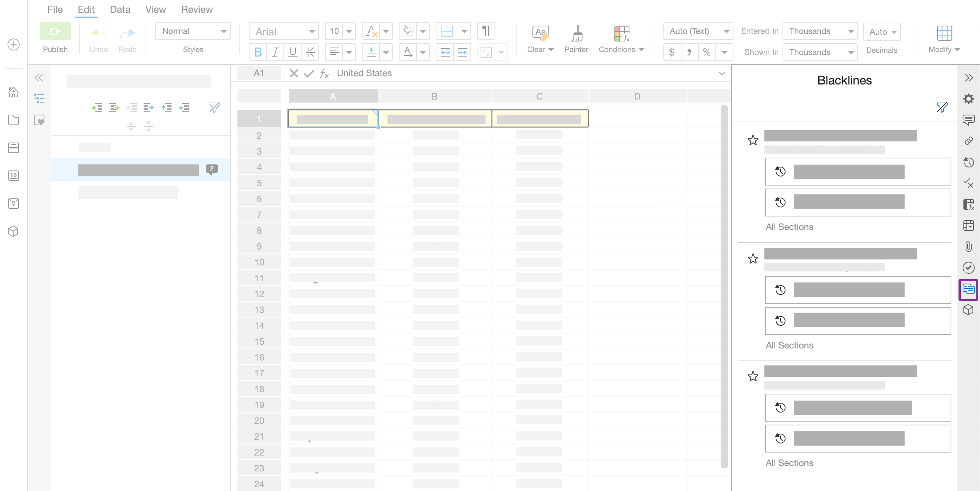Viewport: 980px width, 491px height.
Task: Open the links panel in right sidebar
Action: pyautogui.click(x=969, y=140)
